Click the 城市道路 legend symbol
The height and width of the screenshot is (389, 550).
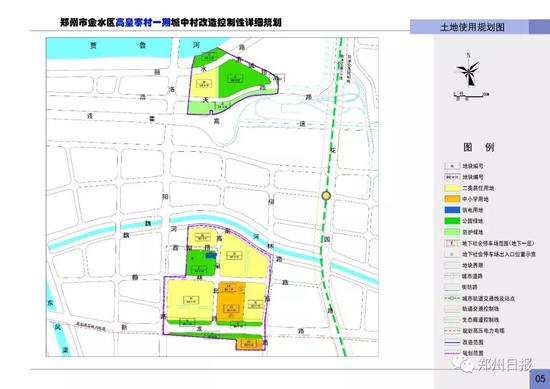[452, 276]
